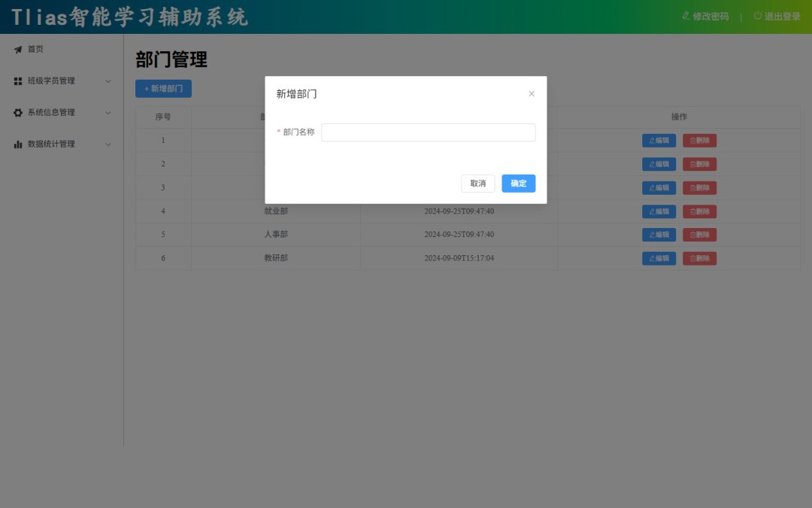812x508 pixels.
Task: Edit row 3 with 编辑 button
Action: tap(659, 187)
